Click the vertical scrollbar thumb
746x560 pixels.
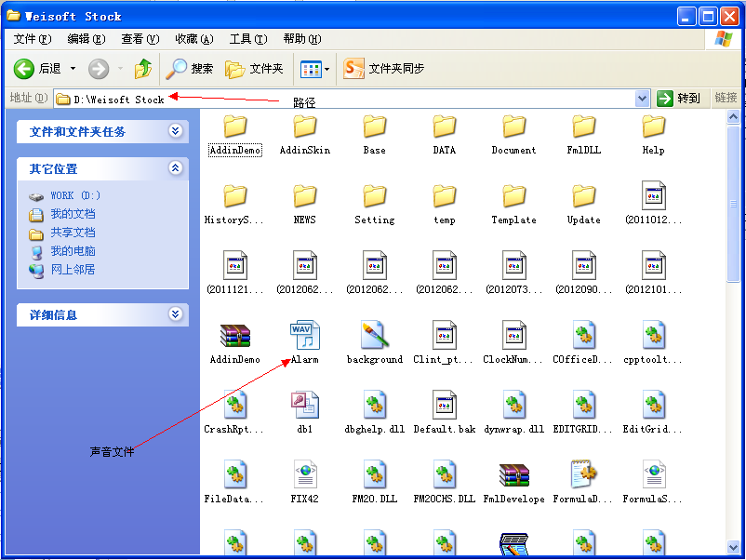click(733, 204)
